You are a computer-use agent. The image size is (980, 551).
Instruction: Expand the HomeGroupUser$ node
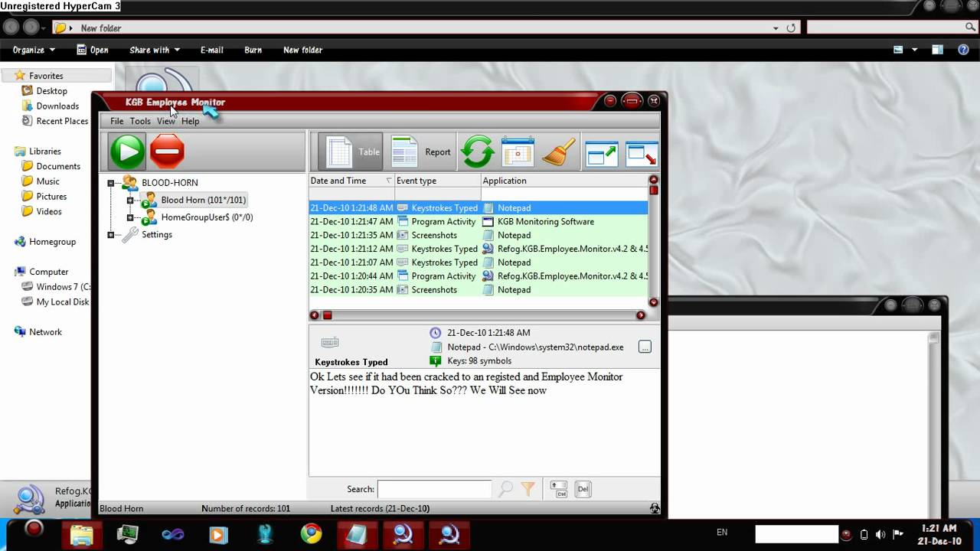(x=129, y=217)
